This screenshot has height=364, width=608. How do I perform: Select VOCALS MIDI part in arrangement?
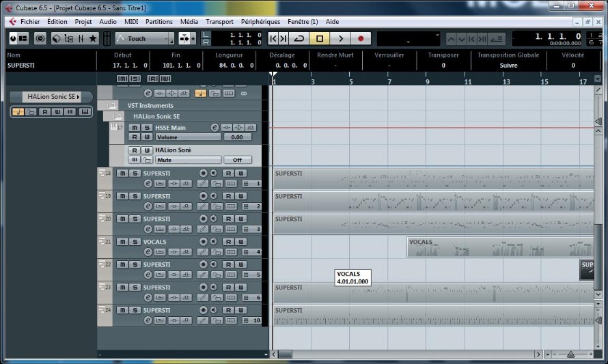click(x=500, y=247)
